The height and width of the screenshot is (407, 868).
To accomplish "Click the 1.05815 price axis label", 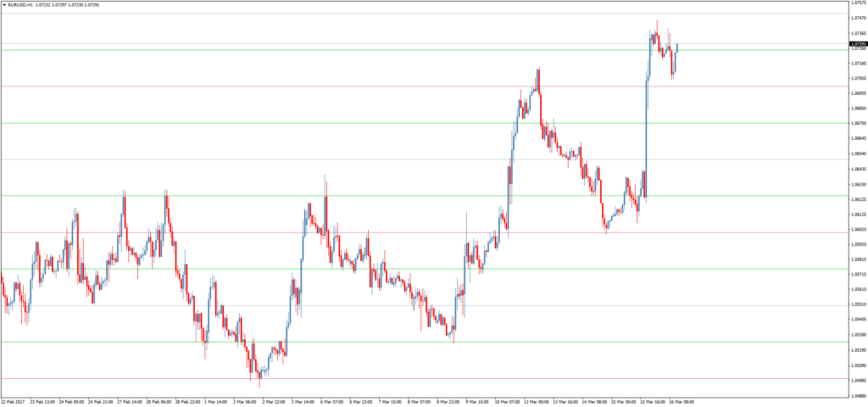I will 859,259.
